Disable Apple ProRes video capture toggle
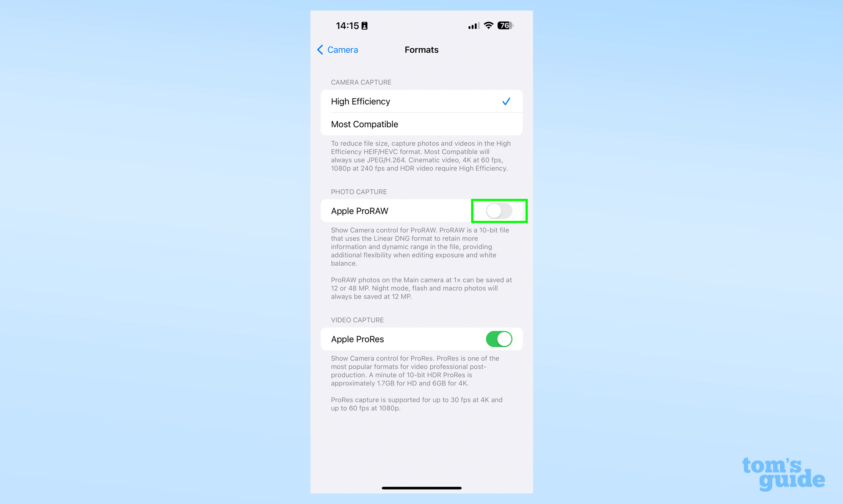The height and width of the screenshot is (504, 843). coord(499,338)
